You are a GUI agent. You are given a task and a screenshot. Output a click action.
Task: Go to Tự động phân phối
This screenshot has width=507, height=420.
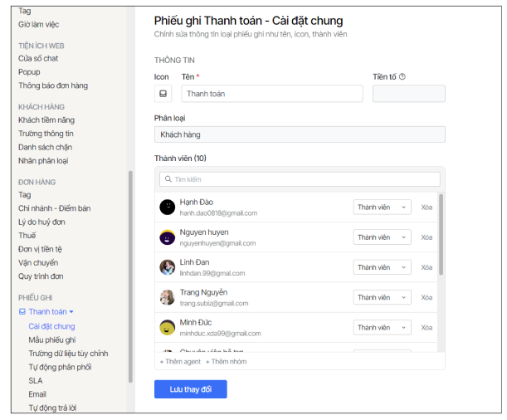coord(60,367)
